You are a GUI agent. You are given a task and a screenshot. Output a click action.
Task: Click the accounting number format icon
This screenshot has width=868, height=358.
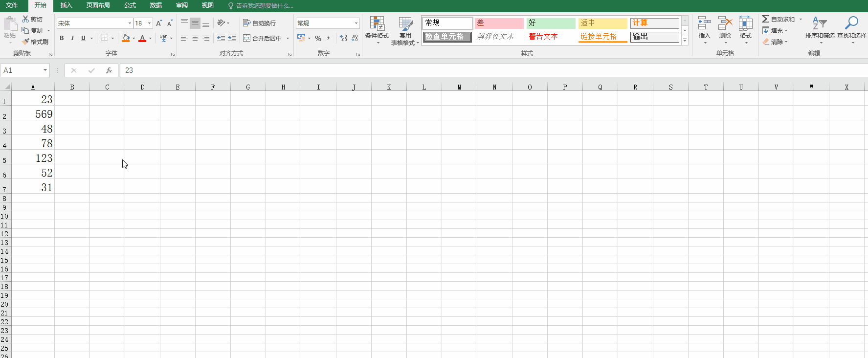301,38
